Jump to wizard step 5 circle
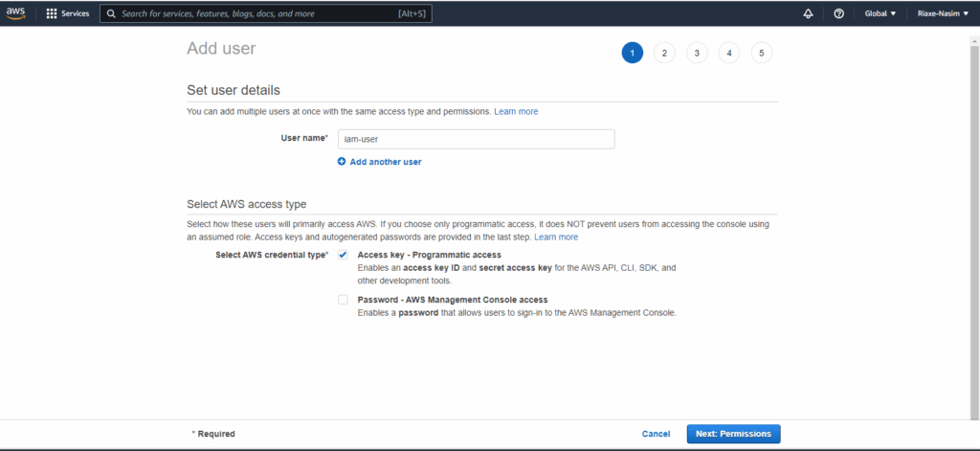The width and height of the screenshot is (980, 451). pos(762,53)
